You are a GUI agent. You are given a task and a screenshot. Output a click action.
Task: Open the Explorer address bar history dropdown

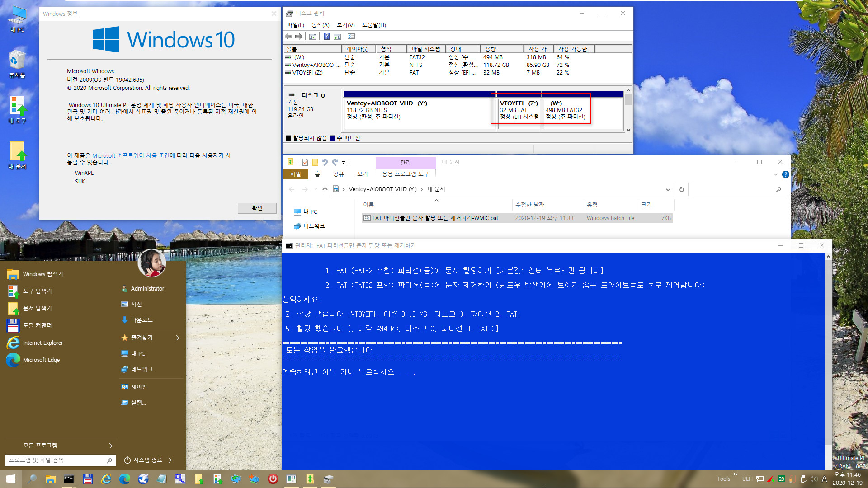coord(668,190)
